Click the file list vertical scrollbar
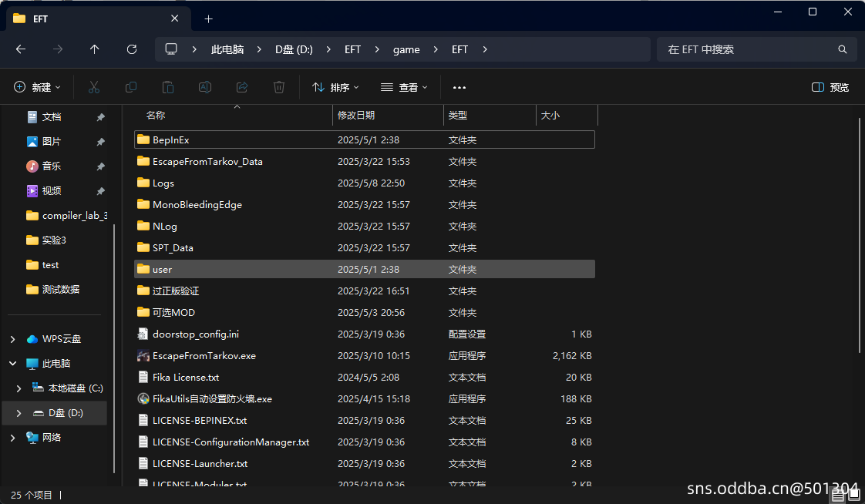Viewport: 865px width, 504px height. click(x=859, y=236)
